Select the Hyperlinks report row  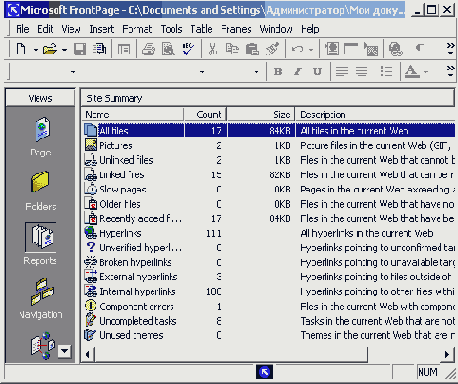[x=269, y=233]
